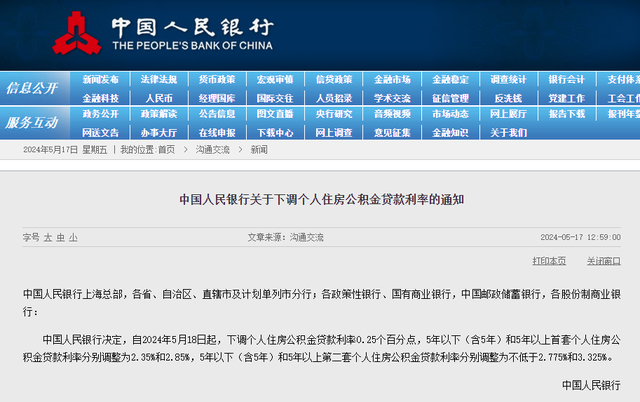Go to the 国际交往 page
Viewport: 640px width, 402px height.
(275, 98)
